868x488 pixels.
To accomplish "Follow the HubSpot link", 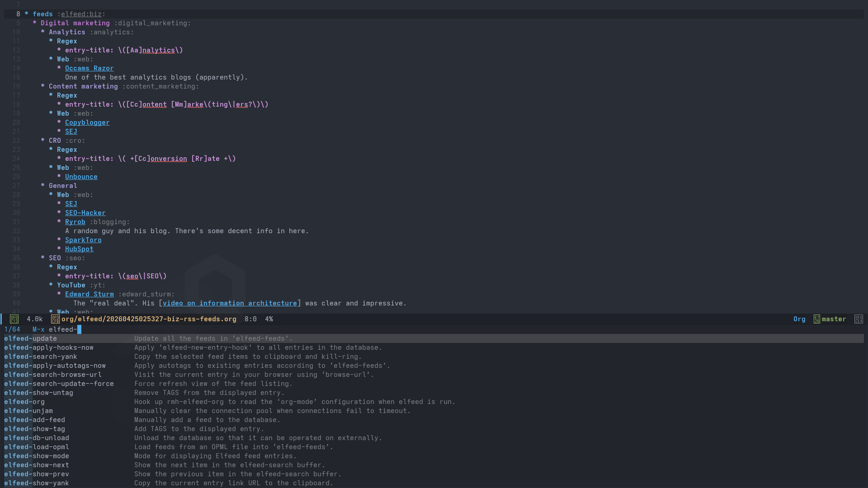I will pos(79,249).
